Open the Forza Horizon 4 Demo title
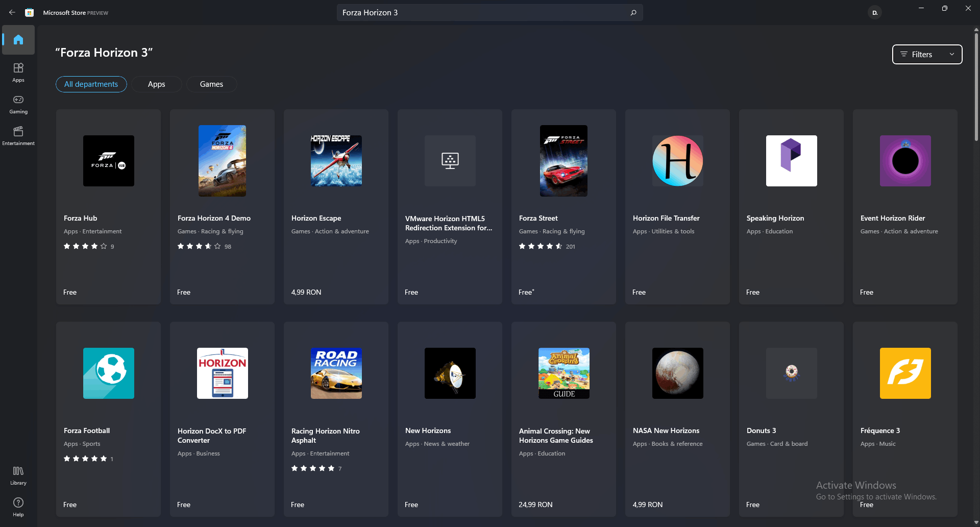 click(214, 218)
